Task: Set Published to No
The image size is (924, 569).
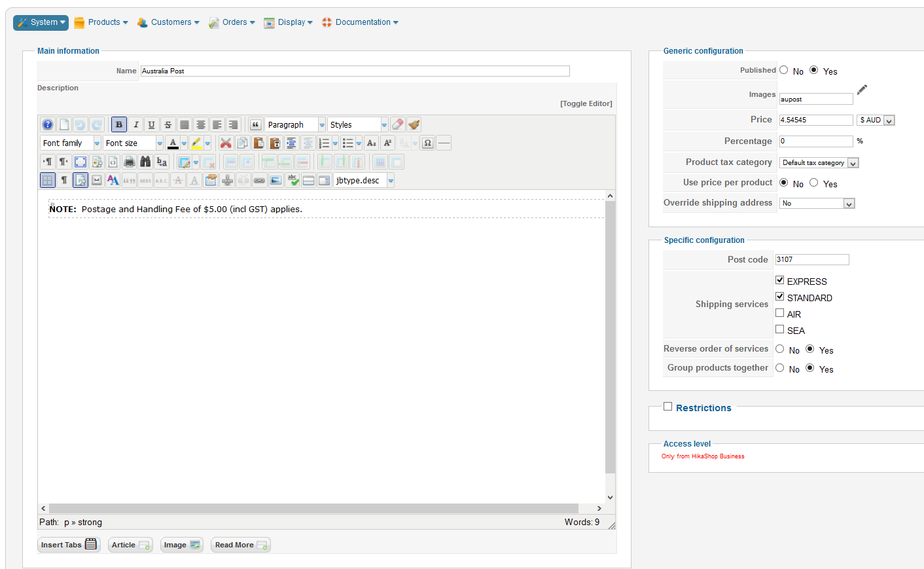Action: pyautogui.click(x=784, y=70)
